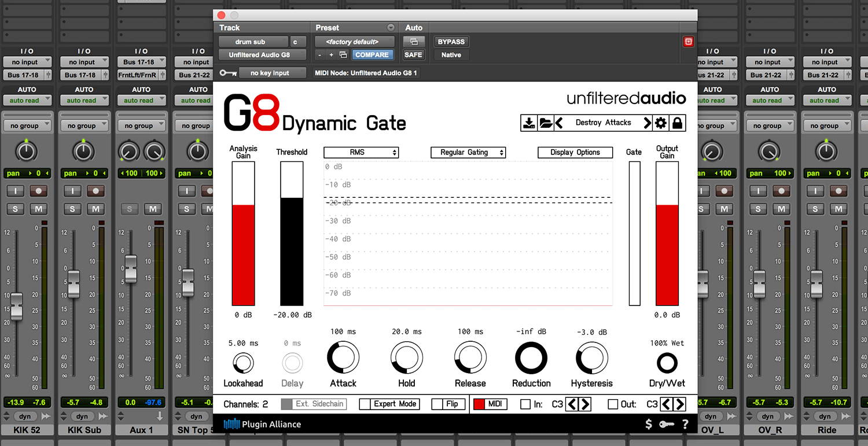Image resolution: width=868 pixels, height=446 pixels.
Task: Enable the MIDI In checkbox
Action: pos(525,404)
